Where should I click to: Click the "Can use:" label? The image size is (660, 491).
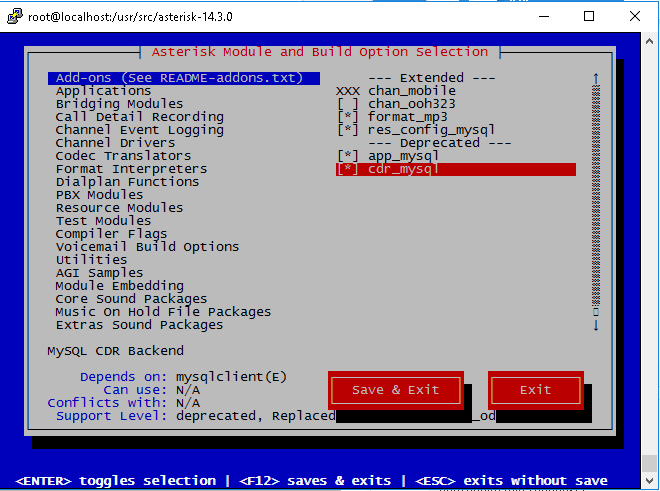click(135, 390)
